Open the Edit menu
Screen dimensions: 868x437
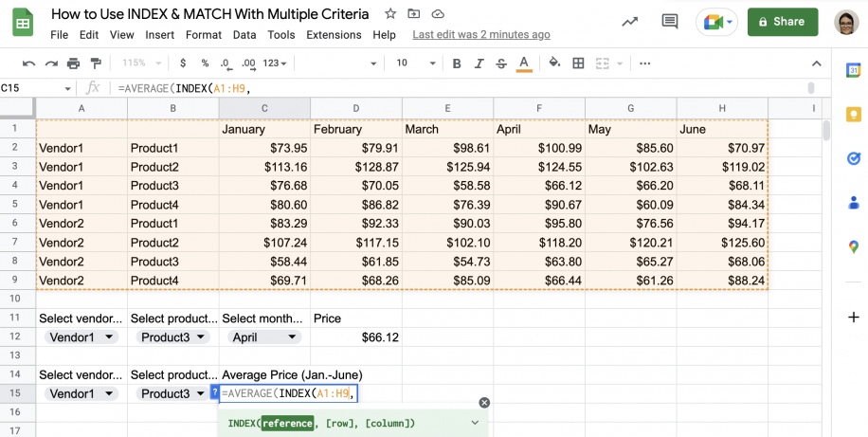[x=88, y=35]
